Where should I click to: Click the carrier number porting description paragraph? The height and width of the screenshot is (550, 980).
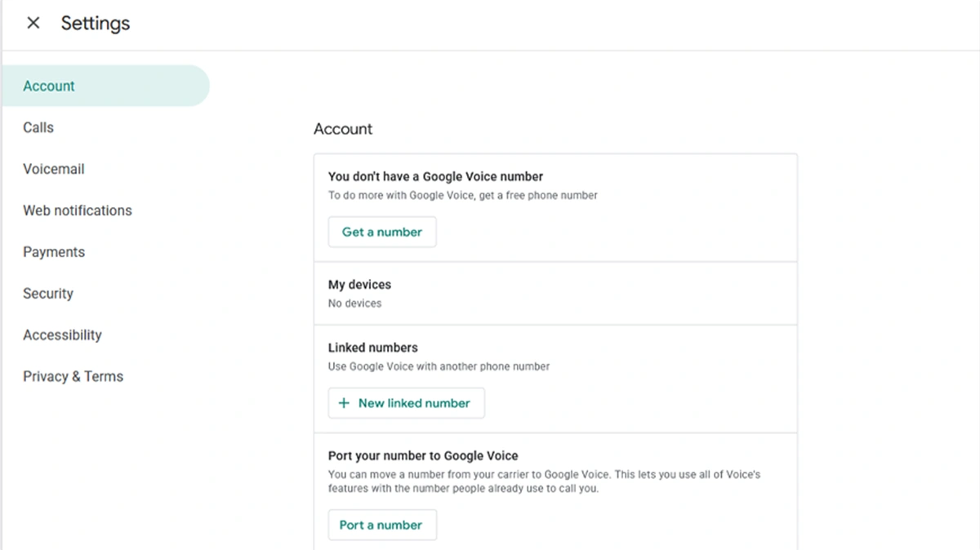pyautogui.click(x=544, y=481)
